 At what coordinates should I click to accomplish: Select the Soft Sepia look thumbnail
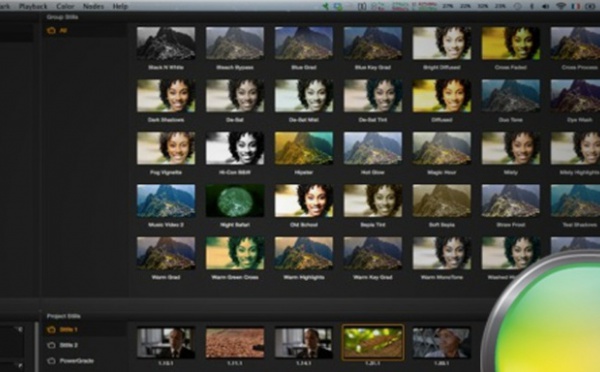coord(442,201)
